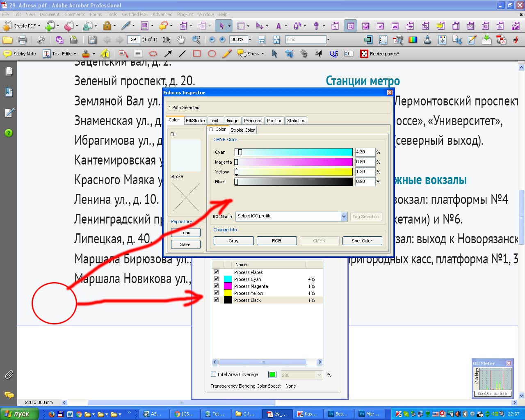Select the Hand tool

(181, 40)
